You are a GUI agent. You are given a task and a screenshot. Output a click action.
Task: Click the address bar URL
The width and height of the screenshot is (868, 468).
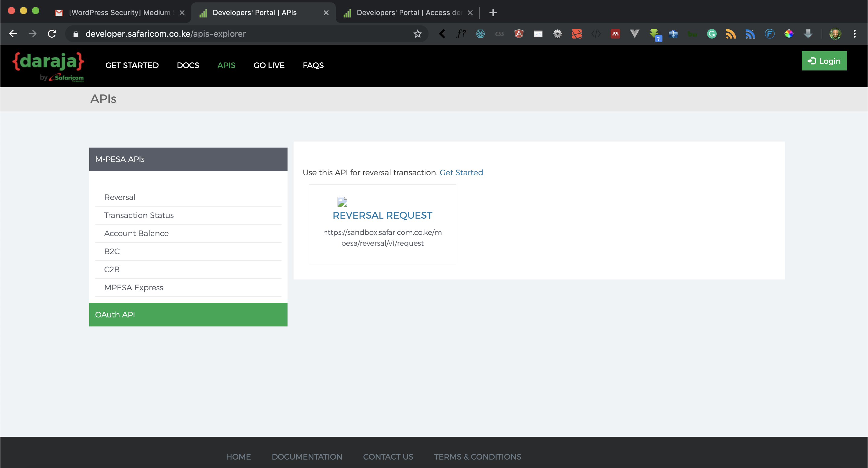point(165,34)
